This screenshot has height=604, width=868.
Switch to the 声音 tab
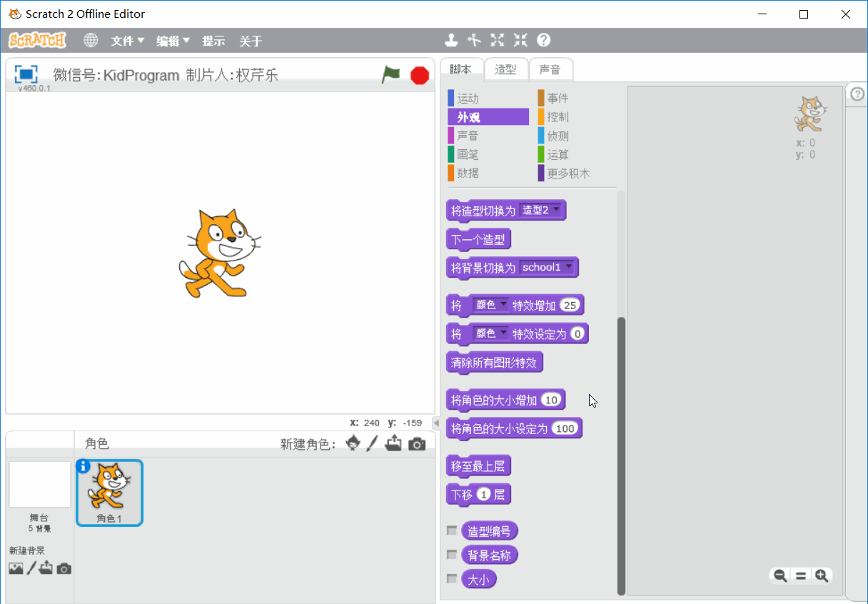click(550, 69)
